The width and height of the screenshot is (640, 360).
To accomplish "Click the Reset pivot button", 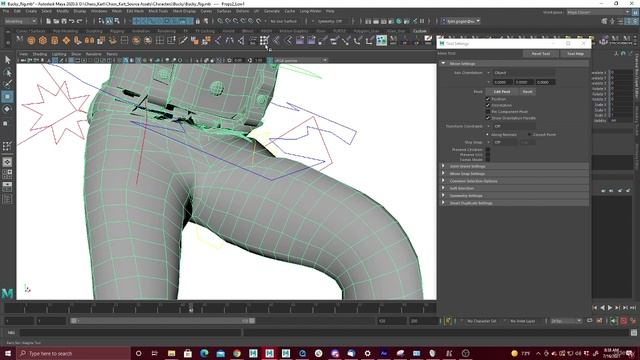I will [x=527, y=92].
